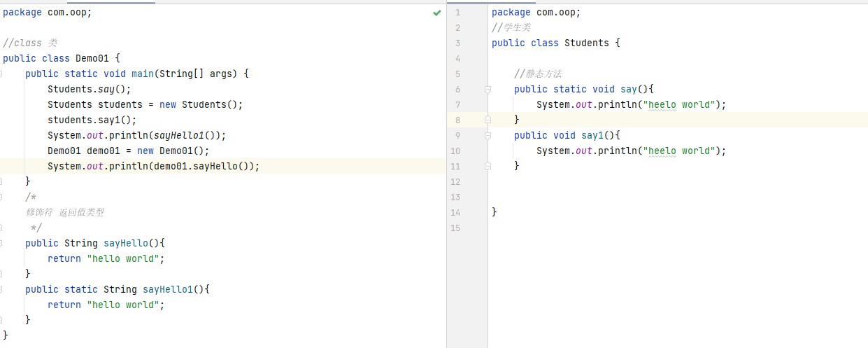Click line number 12 in the gutter

click(455, 182)
